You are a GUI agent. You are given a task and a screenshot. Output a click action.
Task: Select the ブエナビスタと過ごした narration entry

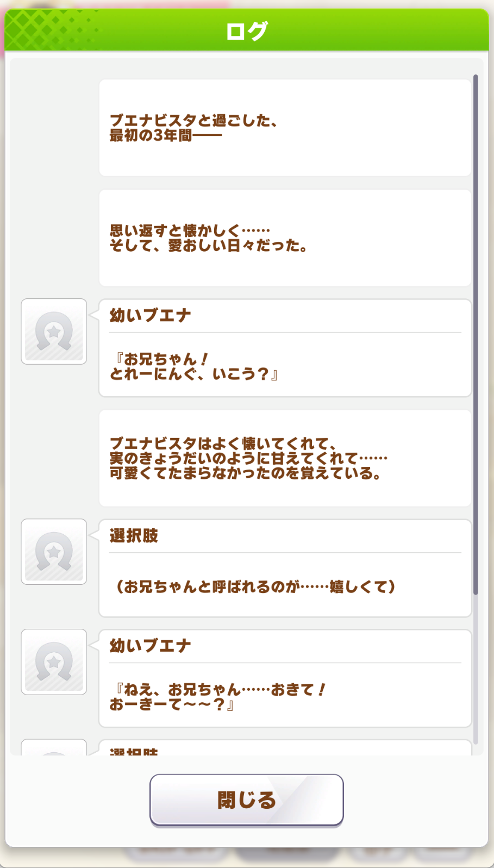tap(285, 128)
